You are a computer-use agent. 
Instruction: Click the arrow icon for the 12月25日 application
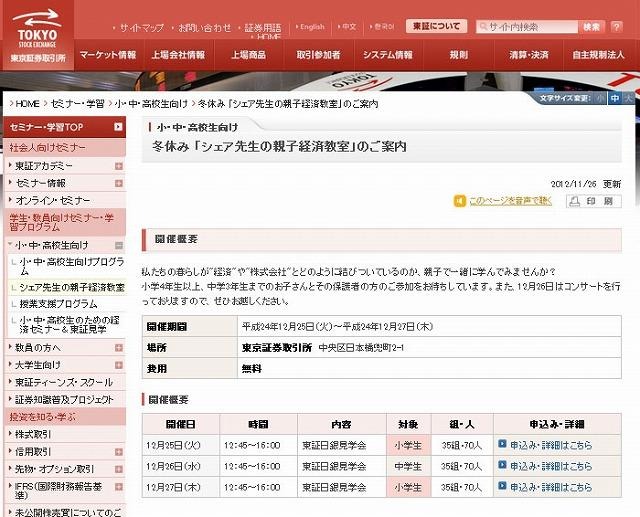[x=502, y=444]
